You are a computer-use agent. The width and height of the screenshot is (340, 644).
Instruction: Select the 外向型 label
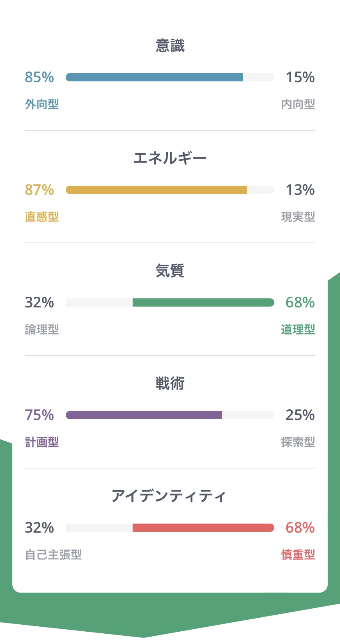[x=42, y=104]
